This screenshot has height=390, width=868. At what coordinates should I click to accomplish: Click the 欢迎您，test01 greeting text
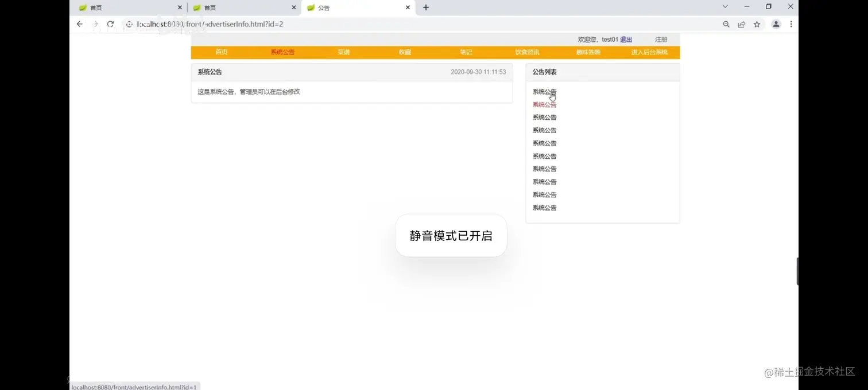(598, 40)
